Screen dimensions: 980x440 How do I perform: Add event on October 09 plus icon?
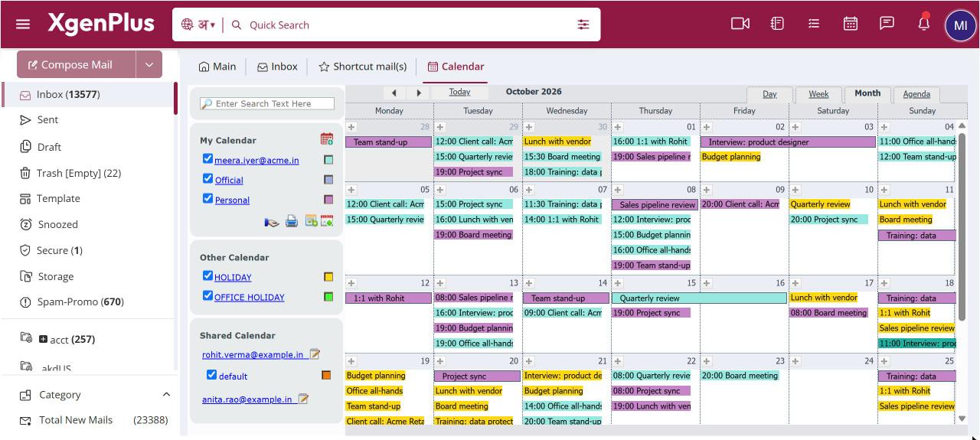tap(707, 190)
